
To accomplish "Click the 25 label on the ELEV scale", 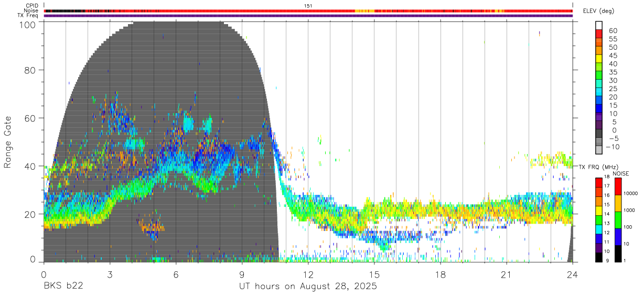I will 612,89.
